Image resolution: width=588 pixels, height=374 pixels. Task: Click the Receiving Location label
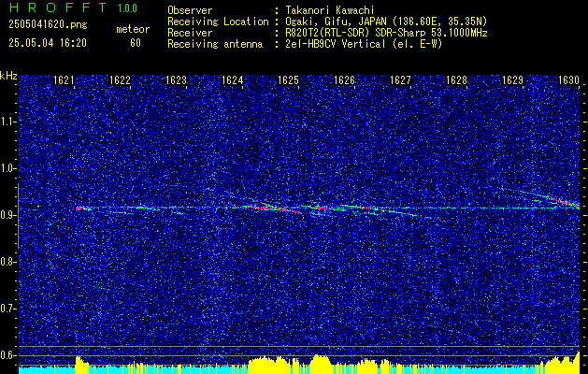tap(218, 22)
